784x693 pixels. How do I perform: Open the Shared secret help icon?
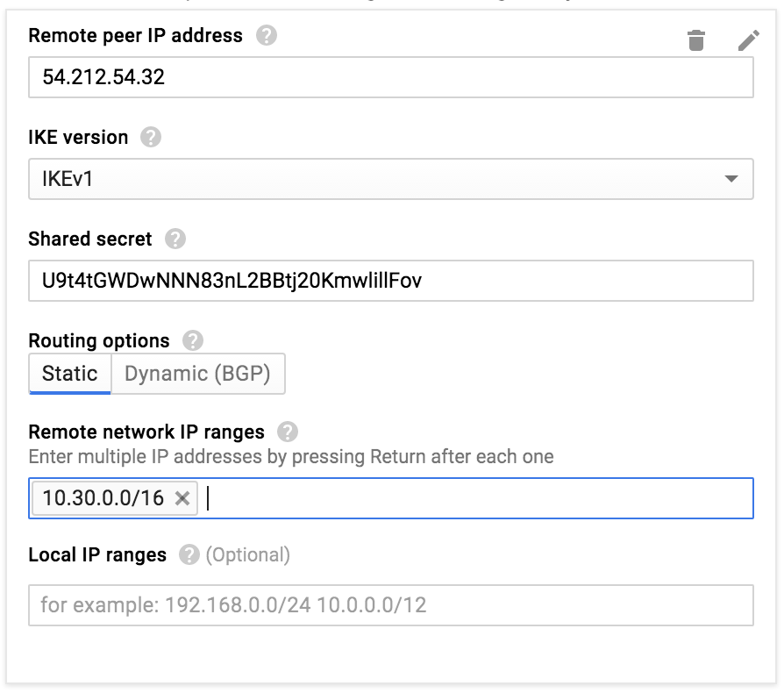tap(175, 239)
